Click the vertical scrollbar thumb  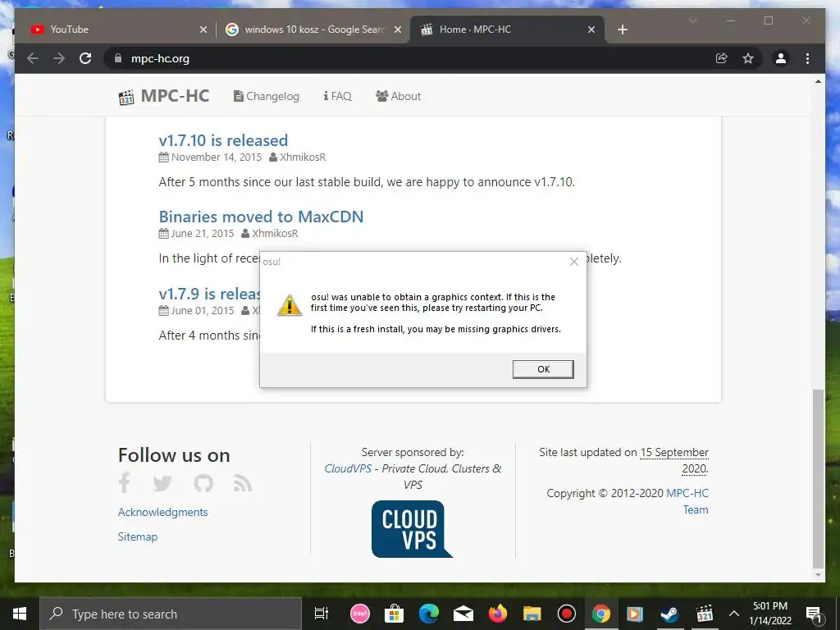coord(818,478)
